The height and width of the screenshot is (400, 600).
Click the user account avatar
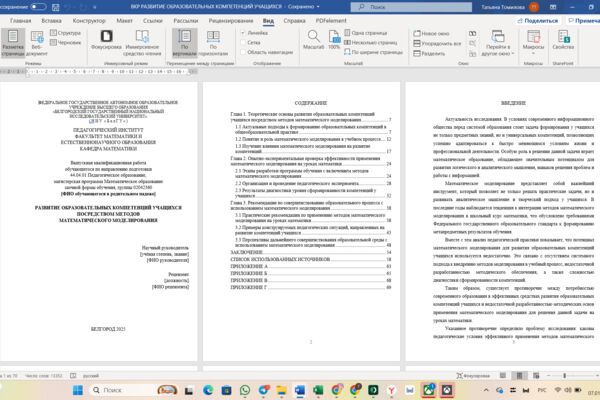pyautogui.click(x=534, y=7)
